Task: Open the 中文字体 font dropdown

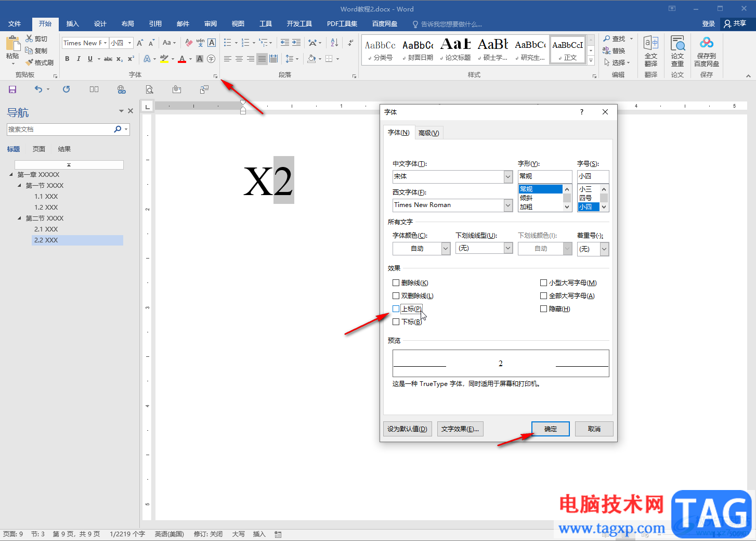Action: tap(508, 177)
